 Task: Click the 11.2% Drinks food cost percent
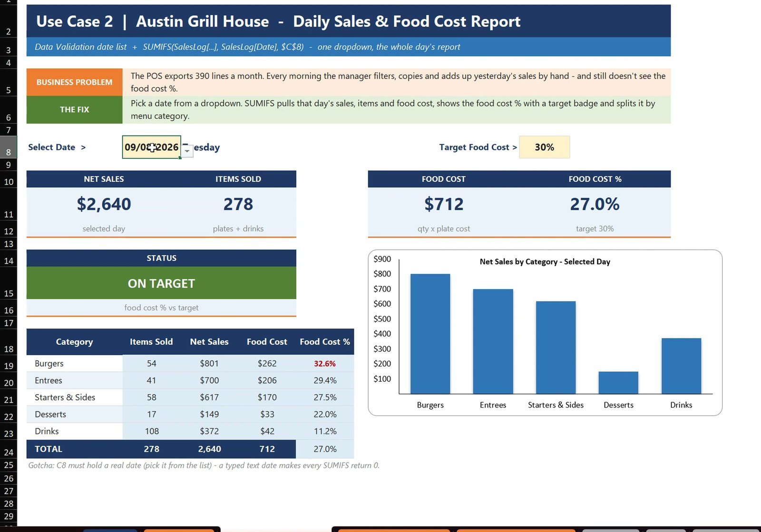[325, 431]
